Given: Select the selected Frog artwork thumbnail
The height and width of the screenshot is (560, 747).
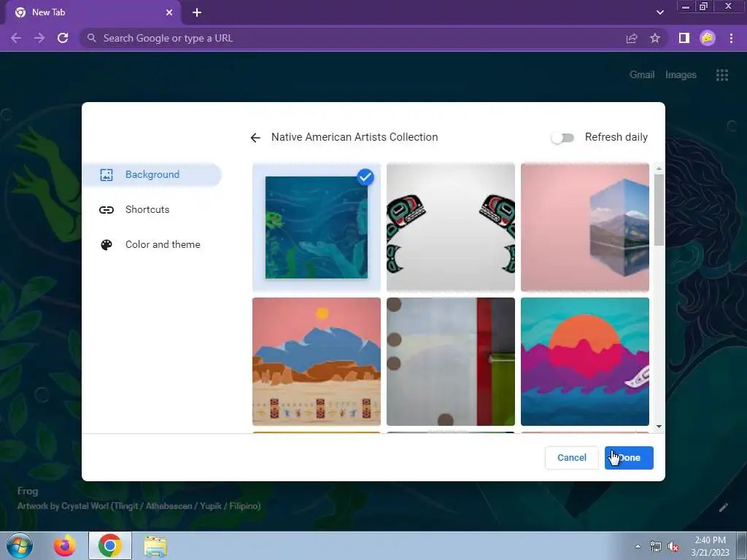Looking at the screenshot, I should pyautogui.click(x=317, y=227).
